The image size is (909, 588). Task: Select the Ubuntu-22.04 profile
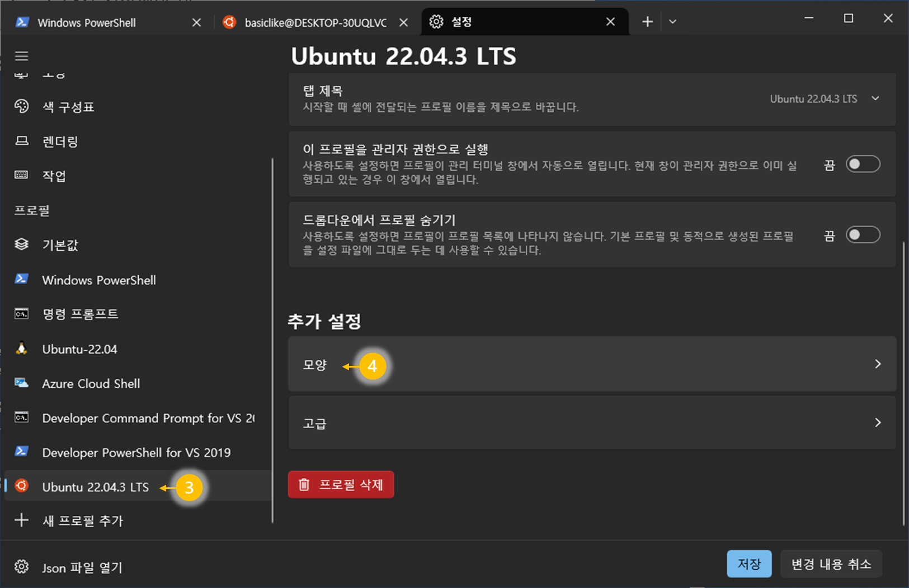[x=137, y=349]
